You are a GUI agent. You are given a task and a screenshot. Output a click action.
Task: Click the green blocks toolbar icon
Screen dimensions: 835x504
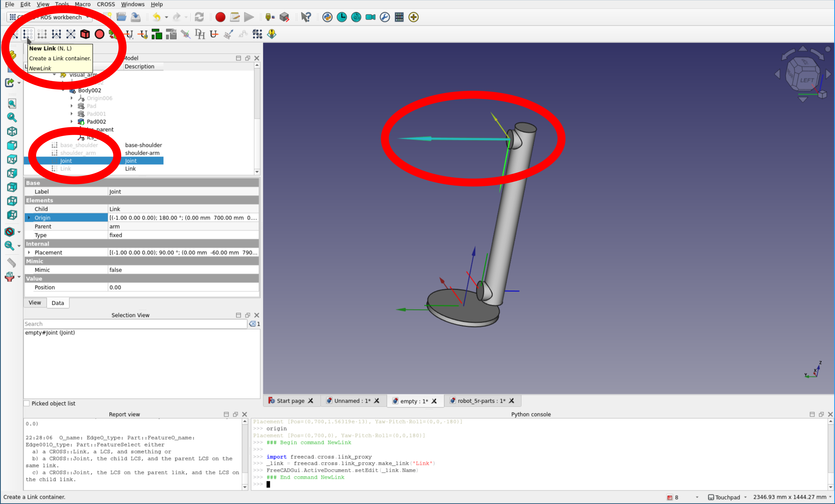coord(157,34)
